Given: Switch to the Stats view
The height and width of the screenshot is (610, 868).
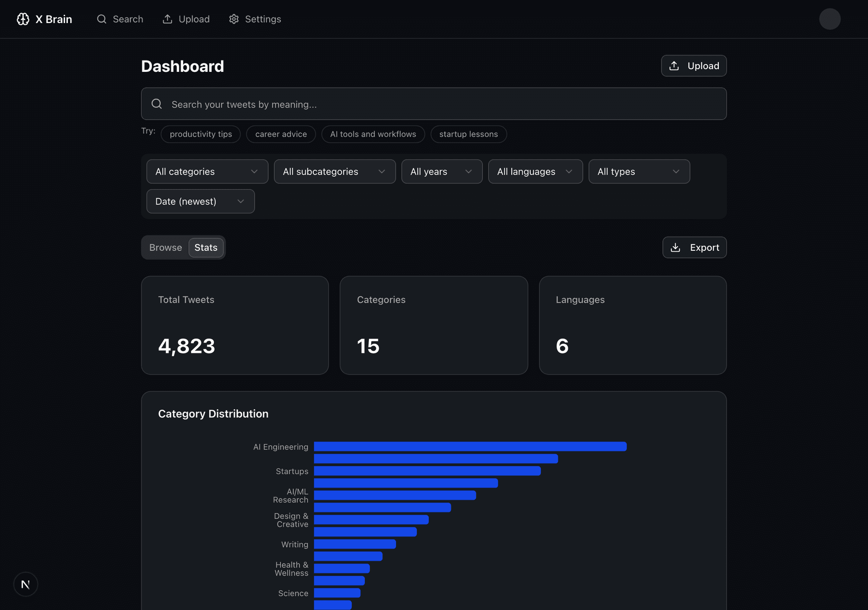Looking at the screenshot, I should (206, 247).
